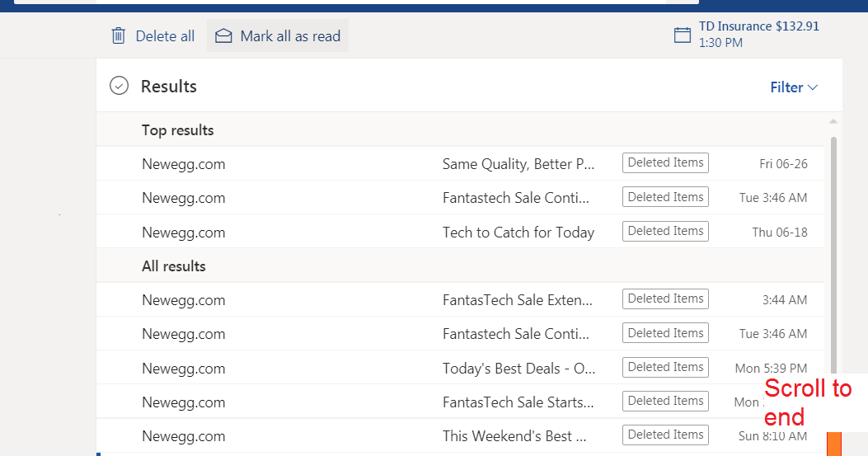Viewport: 868px width, 456px height.
Task: Open Today's Best Deals - O... email
Action: (x=460, y=368)
